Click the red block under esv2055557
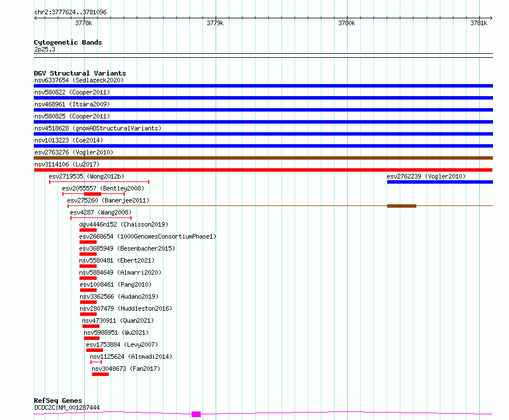 pos(93,194)
